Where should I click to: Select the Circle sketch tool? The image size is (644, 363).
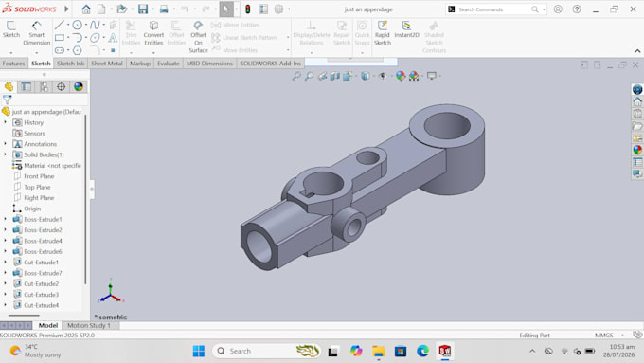click(77, 25)
